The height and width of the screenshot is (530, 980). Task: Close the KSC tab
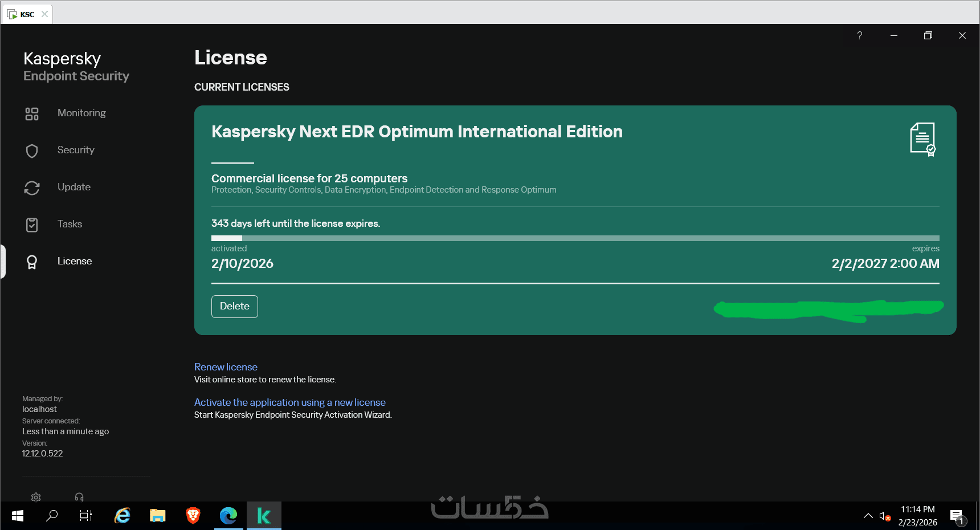[x=45, y=14]
